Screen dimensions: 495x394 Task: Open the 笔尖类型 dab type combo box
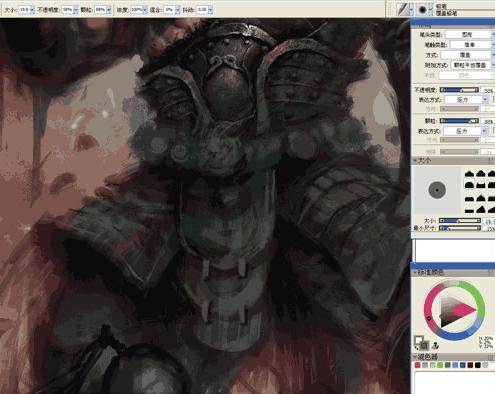pos(470,35)
